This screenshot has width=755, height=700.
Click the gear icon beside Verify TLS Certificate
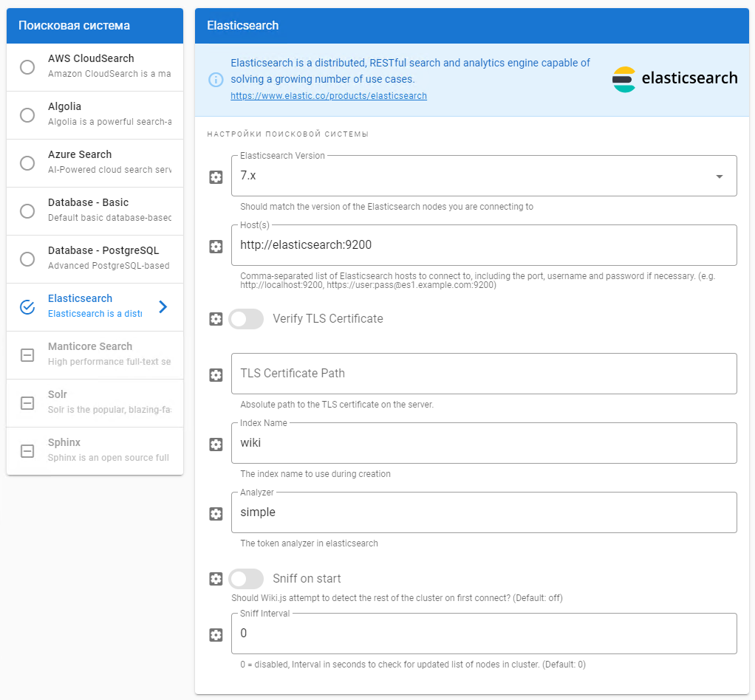216,319
